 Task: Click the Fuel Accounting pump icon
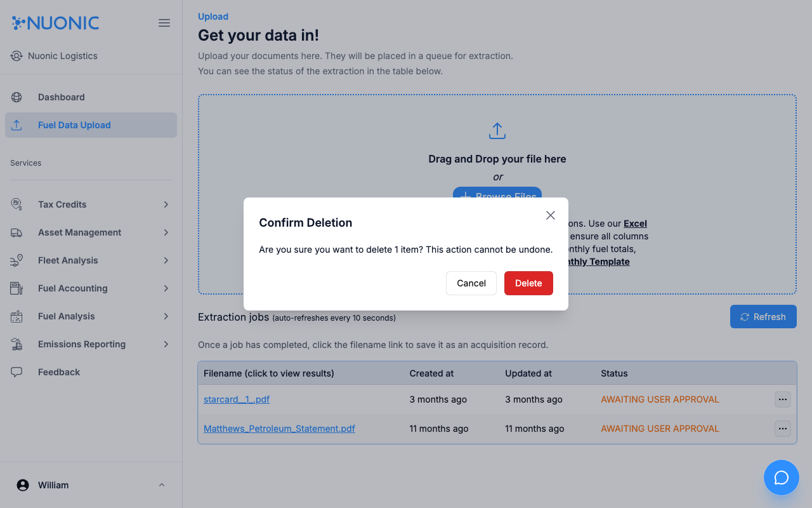(x=16, y=288)
